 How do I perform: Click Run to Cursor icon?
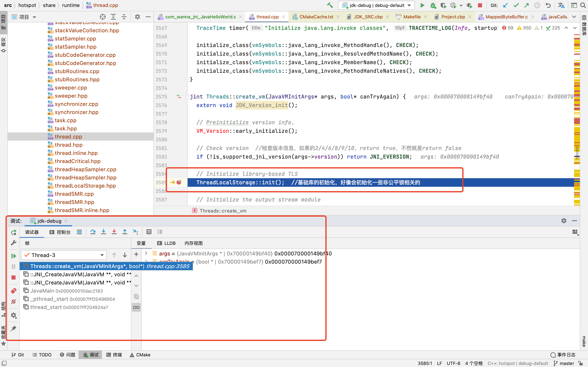click(136, 232)
